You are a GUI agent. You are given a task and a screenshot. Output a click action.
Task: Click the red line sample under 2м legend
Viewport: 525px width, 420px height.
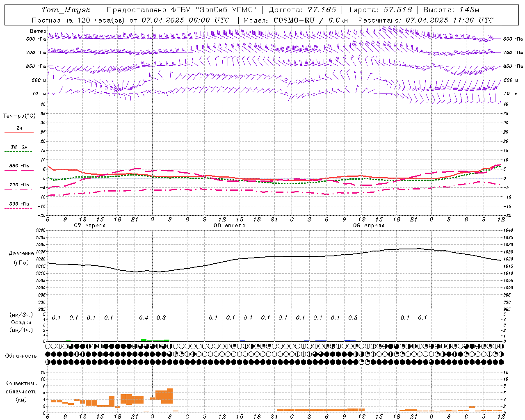tap(19, 133)
